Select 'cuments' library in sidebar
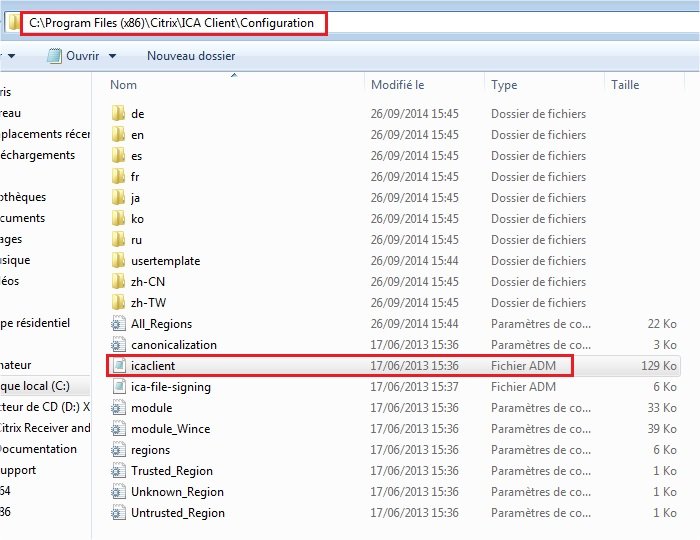The height and width of the screenshot is (540, 700). click(x=23, y=218)
